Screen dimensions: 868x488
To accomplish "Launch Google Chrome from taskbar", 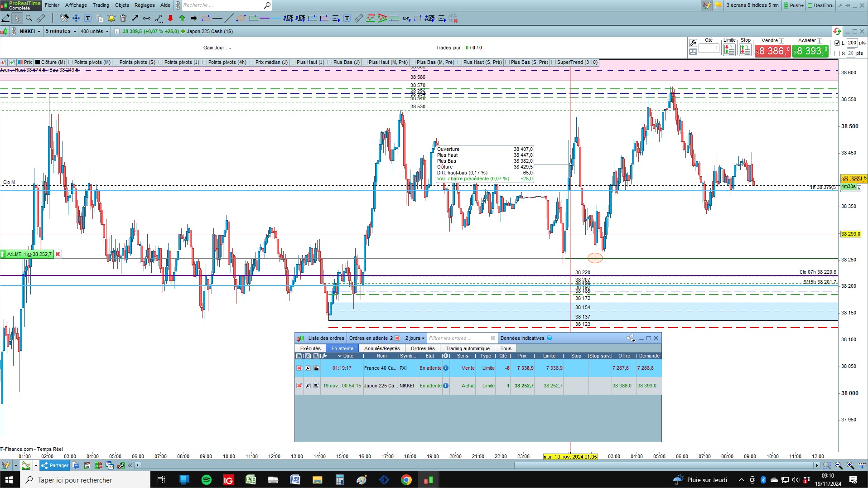I will (406, 480).
